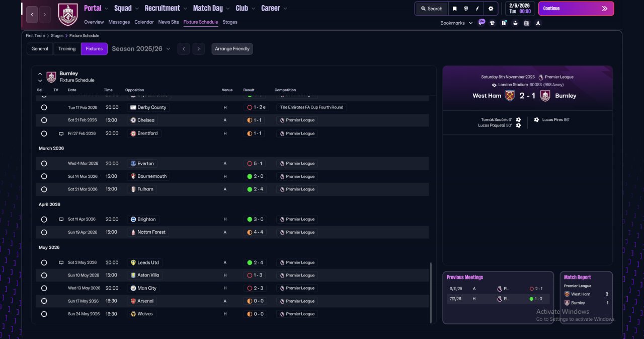
Task: Click the fixture list vertical scrollbar
Action: [x=431, y=293]
